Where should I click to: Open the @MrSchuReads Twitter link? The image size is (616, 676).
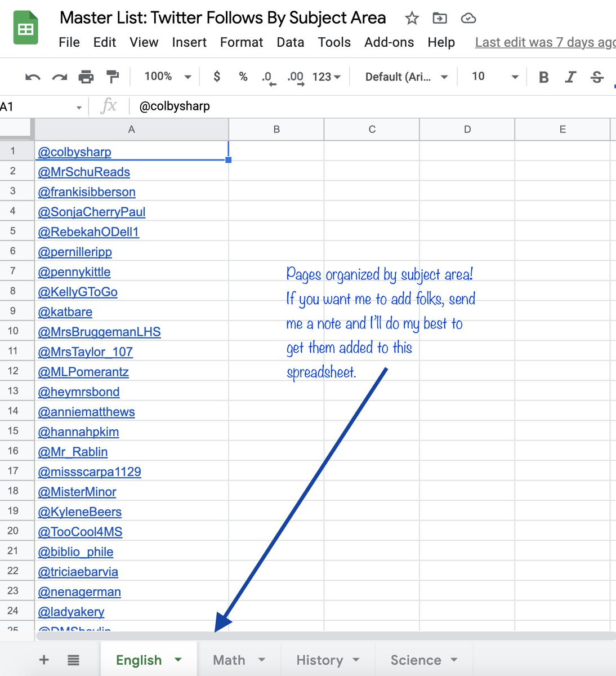[84, 172]
